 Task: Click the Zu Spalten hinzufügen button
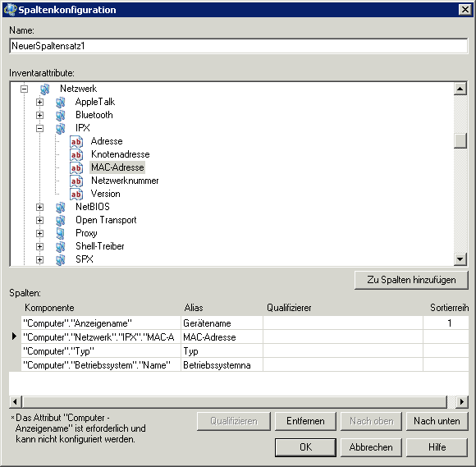[x=411, y=280]
